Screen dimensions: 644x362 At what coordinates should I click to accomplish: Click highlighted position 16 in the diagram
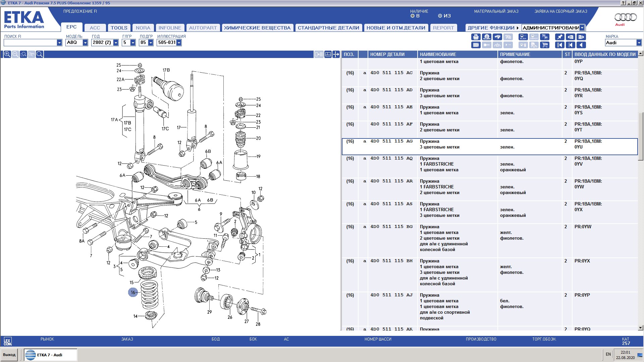tap(133, 292)
